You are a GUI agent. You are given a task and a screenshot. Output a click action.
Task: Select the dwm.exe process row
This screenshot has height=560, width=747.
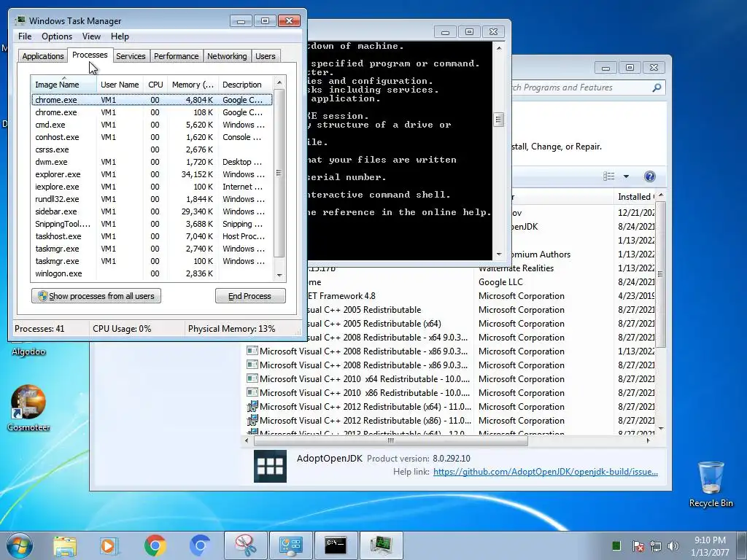pos(152,162)
